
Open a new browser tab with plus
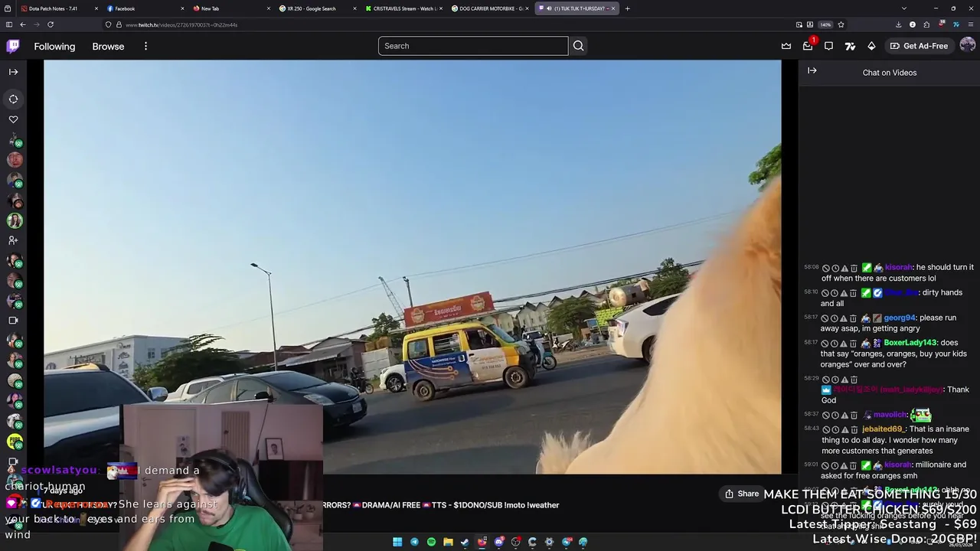627,8
